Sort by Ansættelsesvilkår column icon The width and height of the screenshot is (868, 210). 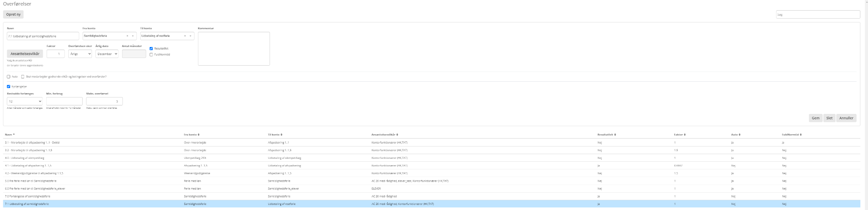pos(397,135)
